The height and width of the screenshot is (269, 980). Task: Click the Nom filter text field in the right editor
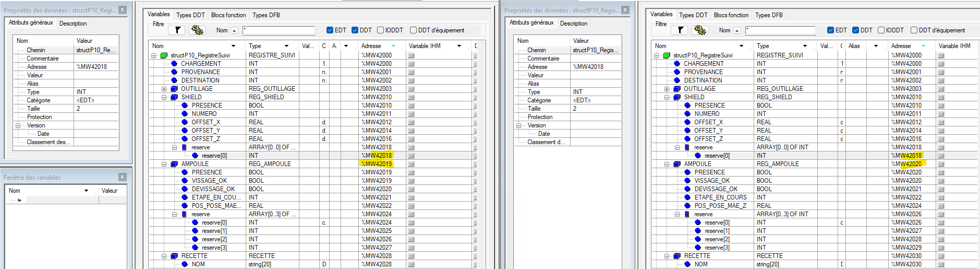[x=780, y=30]
